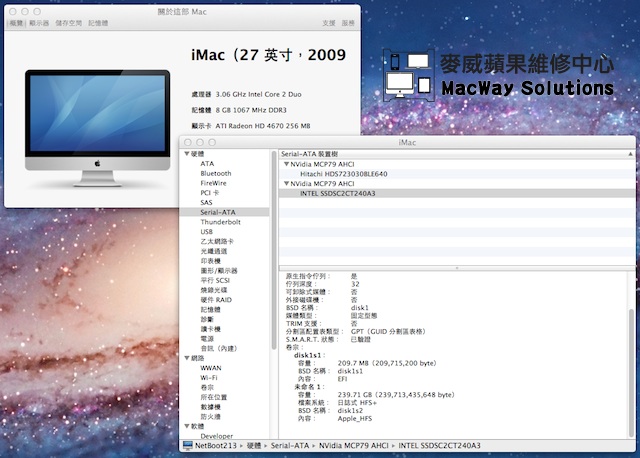
Task: Click the Apple_HFS content value
Action: [355, 418]
